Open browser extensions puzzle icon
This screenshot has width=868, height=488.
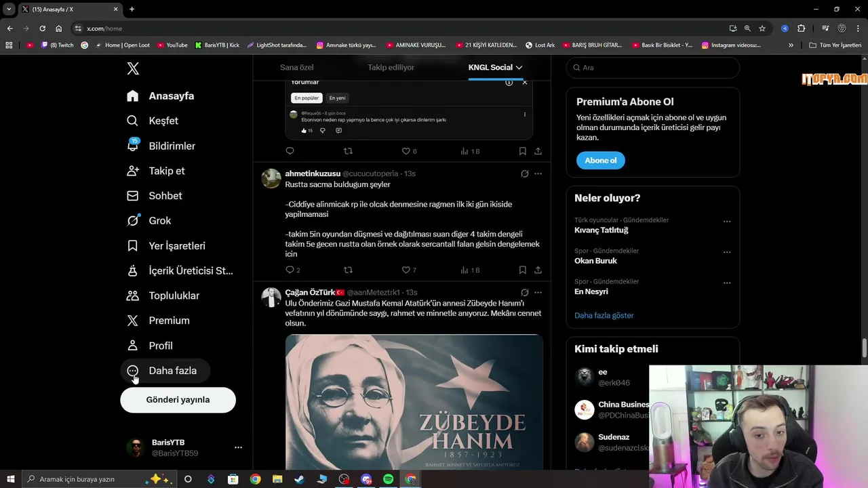pyautogui.click(x=801, y=28)
